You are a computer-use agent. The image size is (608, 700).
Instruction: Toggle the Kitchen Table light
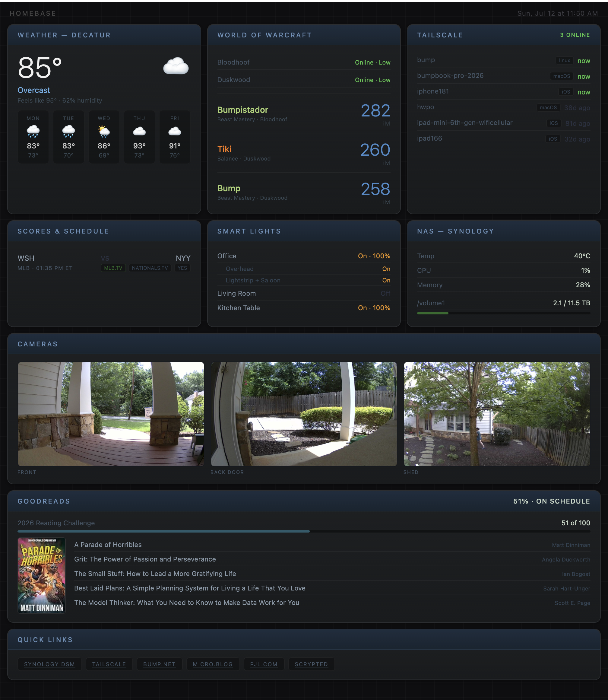(304, 308)
